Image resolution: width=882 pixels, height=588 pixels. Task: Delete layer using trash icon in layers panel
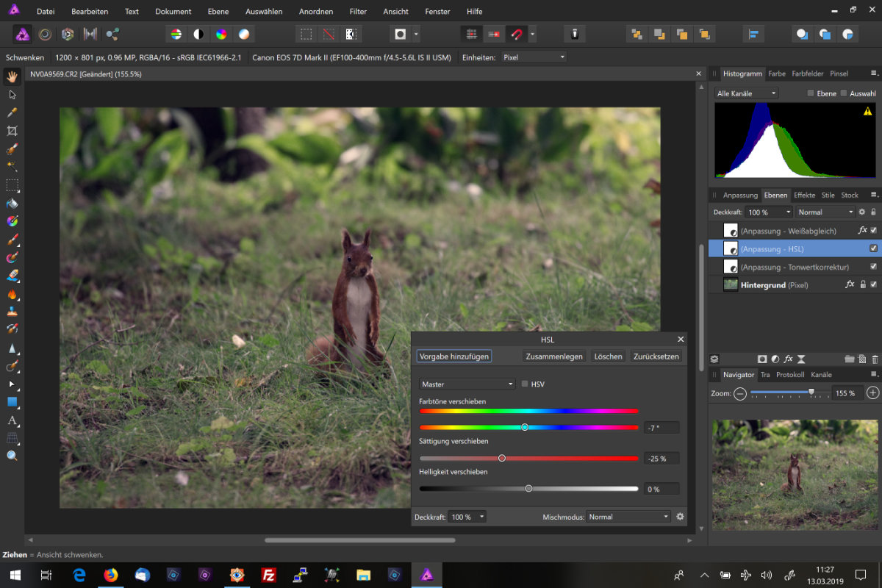(x=874, y=359)
